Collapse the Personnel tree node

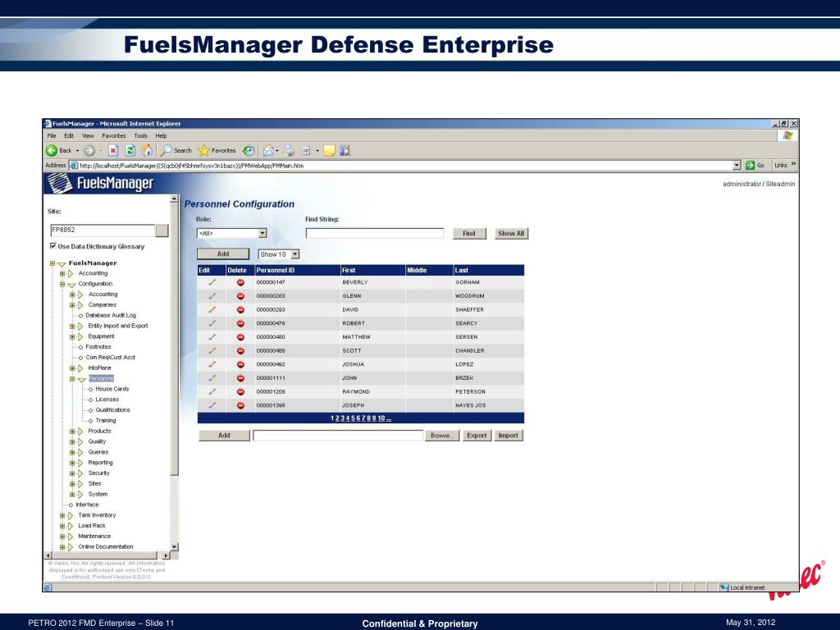pyautogui.click(x=72, y=379)
